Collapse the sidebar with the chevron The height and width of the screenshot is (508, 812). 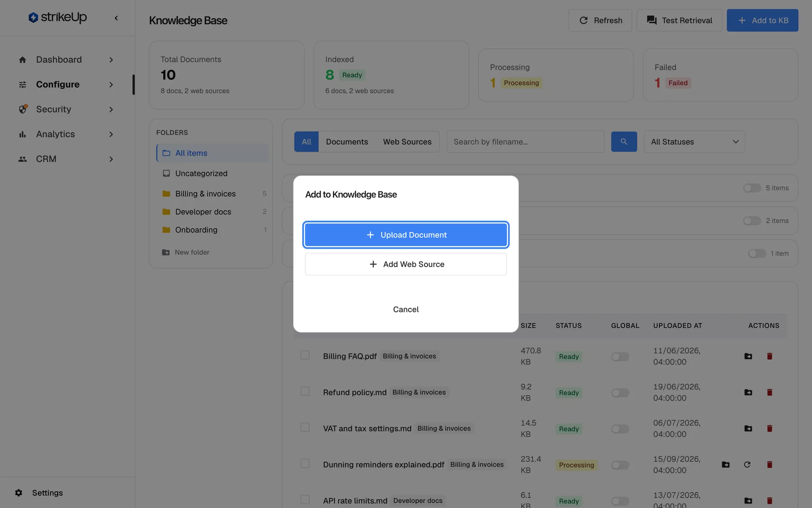point(116,18)
